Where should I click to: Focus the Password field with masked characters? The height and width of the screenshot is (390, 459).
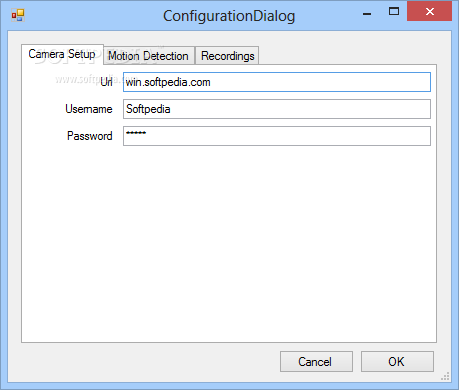(x=277, y=136)
